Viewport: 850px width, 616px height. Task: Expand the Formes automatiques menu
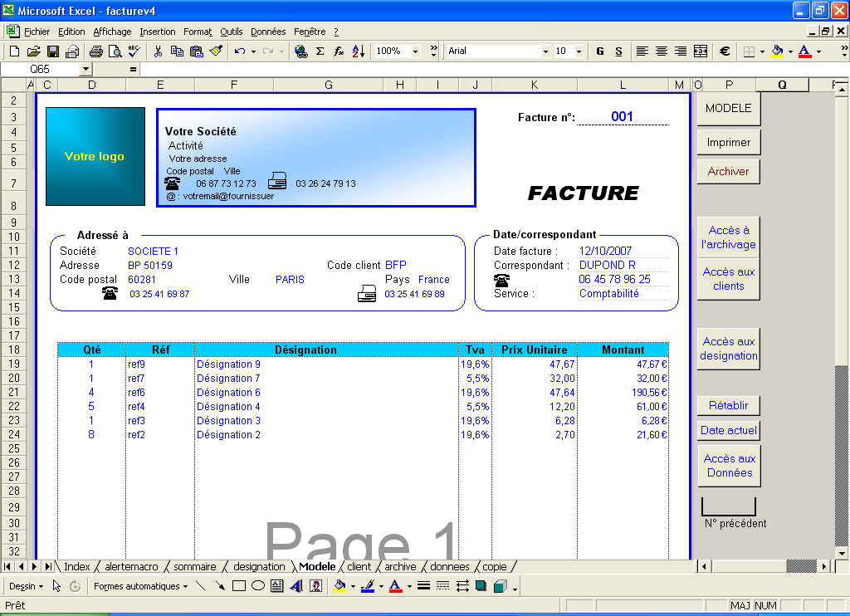click(x=139, y=586)
